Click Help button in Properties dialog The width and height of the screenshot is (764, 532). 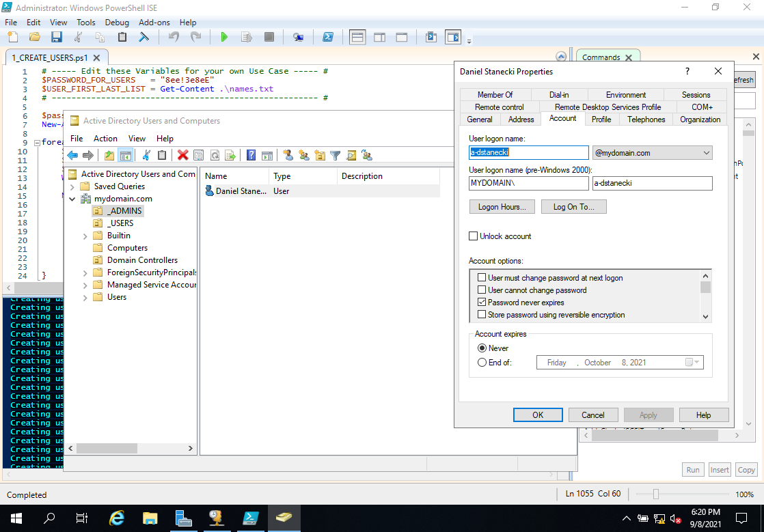coord(704,415)
